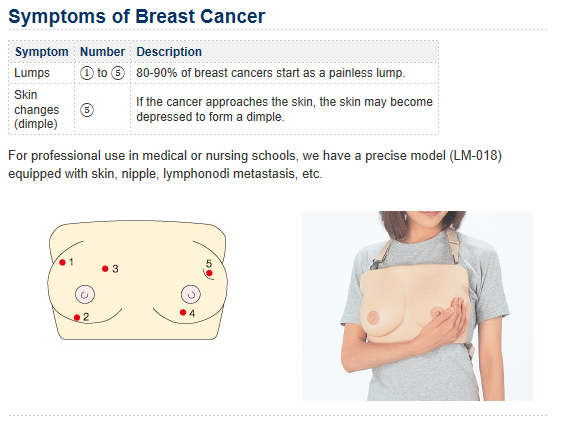
Task: Click the breast model photo thumbnail
Action: coord(417,306)
